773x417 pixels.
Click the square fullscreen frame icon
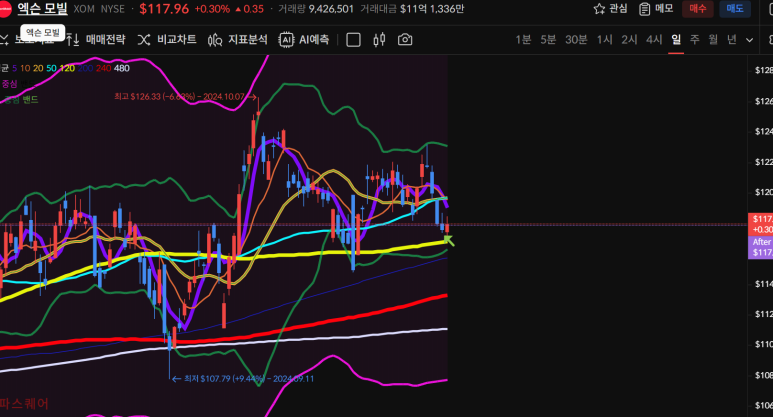[x=353, y=40]
